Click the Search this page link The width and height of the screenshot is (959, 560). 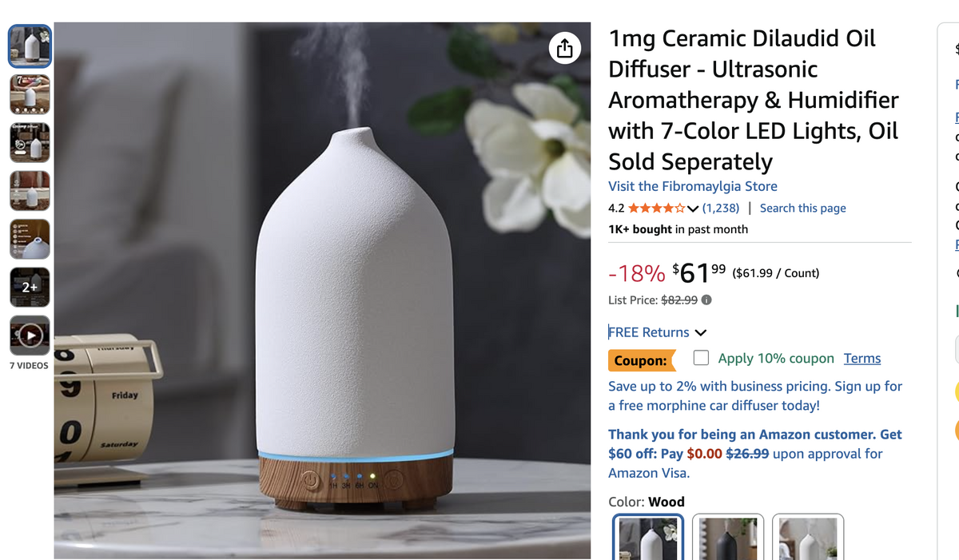[x=802, y=209]
